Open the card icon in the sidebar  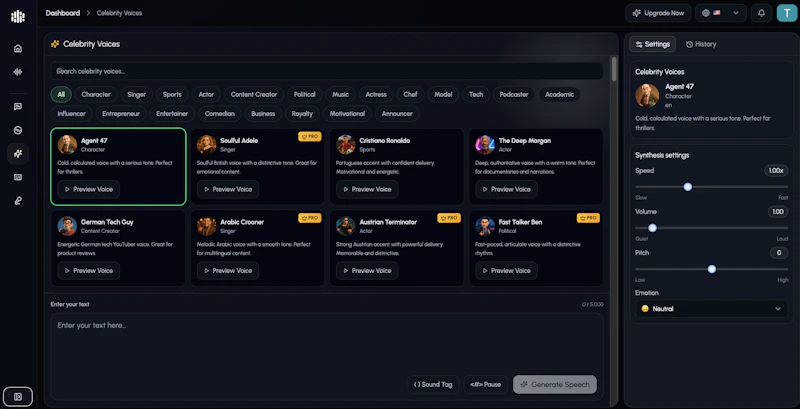coord(18,177)
